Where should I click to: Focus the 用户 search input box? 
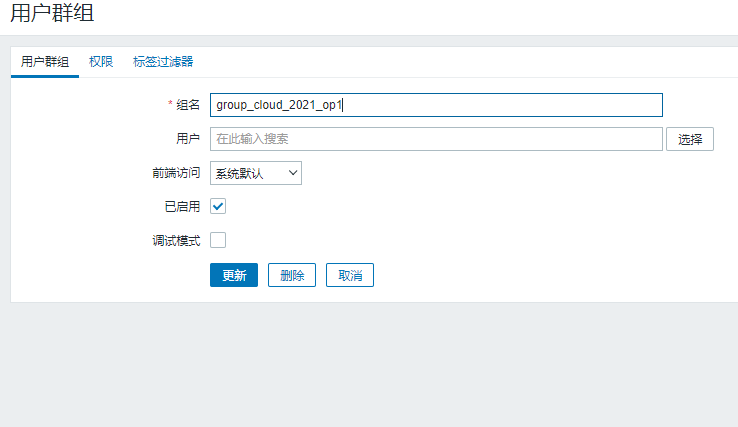[x=436, y=139]
